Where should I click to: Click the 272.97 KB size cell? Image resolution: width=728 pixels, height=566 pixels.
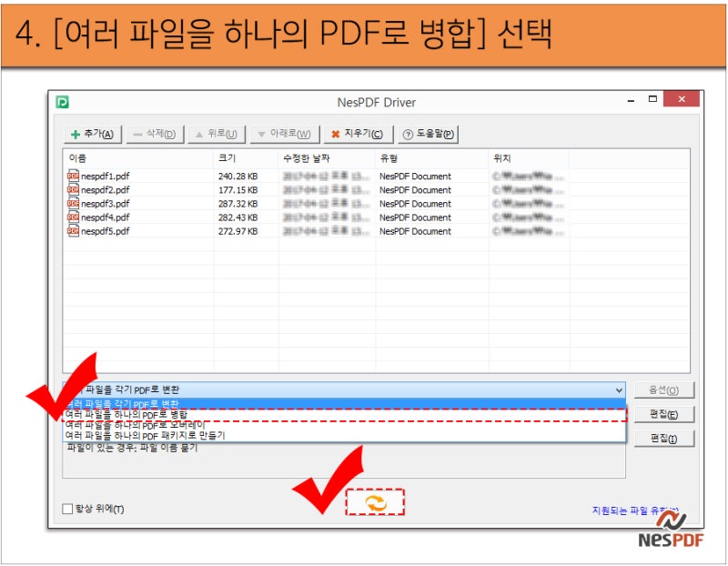(x=238, y=231)
